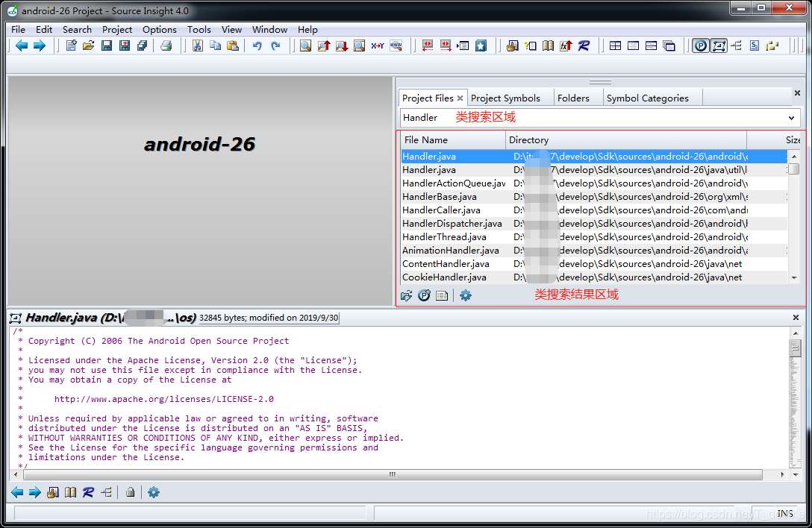Toggle the context window lock icon

click(x=130, y=492)
